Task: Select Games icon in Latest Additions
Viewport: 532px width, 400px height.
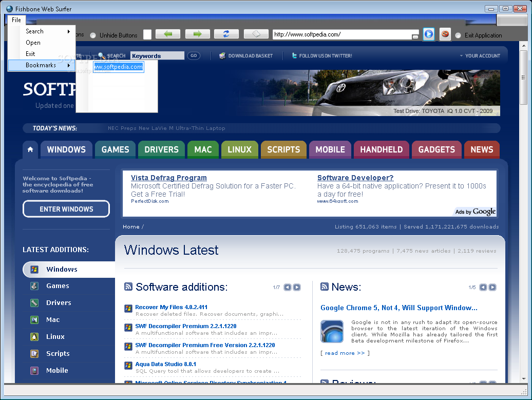Action: [34, 286]
